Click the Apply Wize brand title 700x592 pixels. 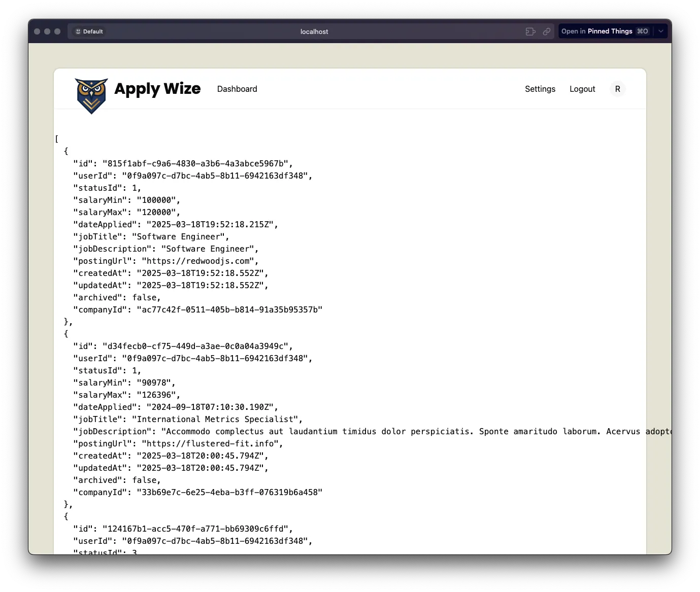[157, 89]
